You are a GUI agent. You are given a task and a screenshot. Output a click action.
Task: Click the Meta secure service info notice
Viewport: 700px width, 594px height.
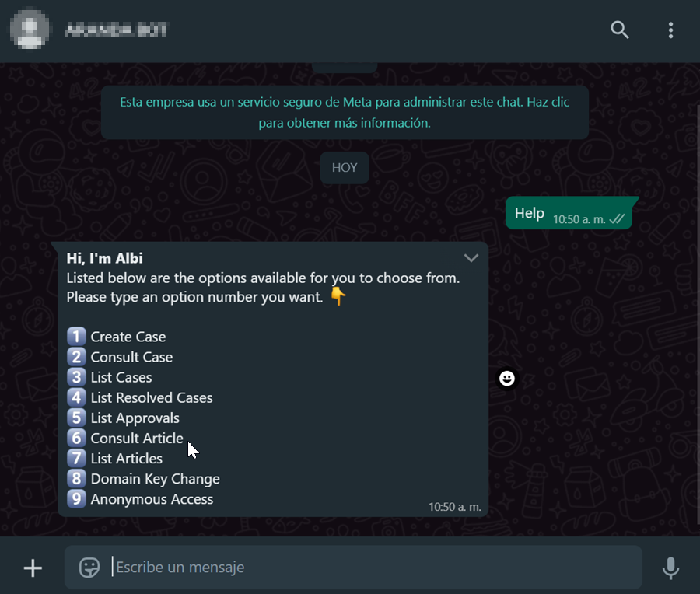[x=345, y=113]
